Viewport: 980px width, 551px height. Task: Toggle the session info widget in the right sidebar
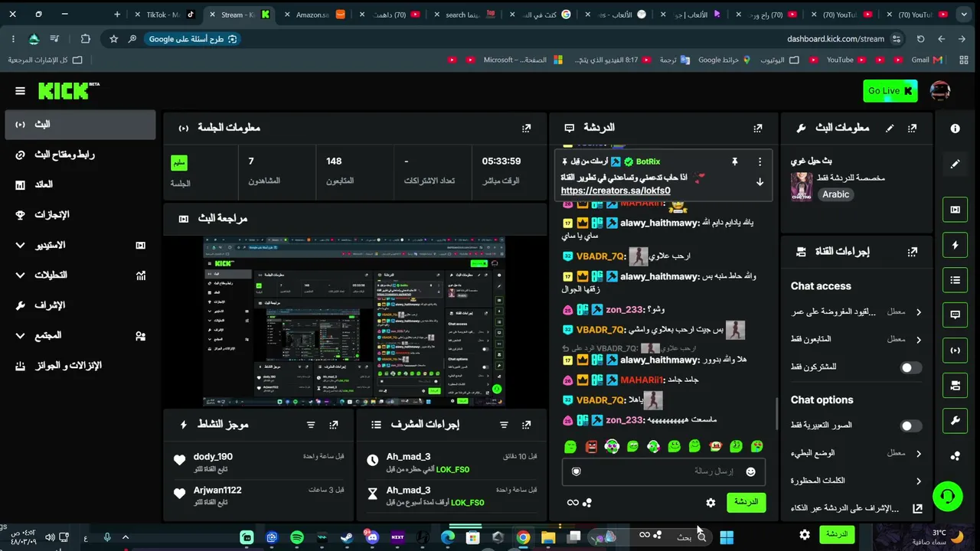[x=955, y=350]
